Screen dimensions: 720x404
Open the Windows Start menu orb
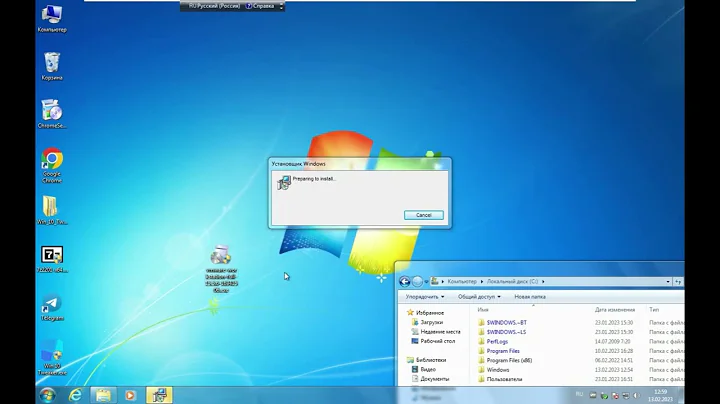[x=47, y=395]
